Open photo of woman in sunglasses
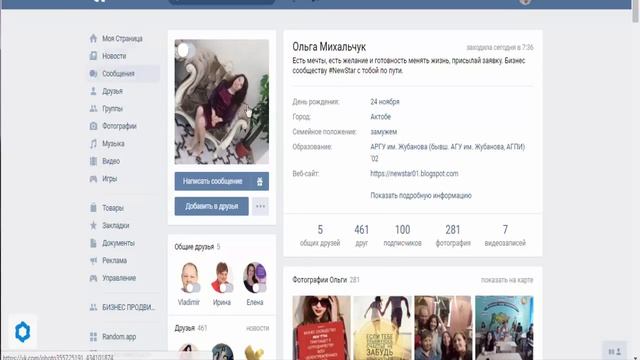The width and height of the screenshot is (640, 360). (x=322, y=328)
